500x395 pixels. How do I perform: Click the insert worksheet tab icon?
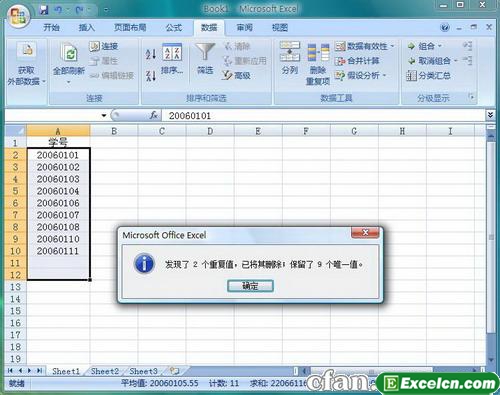pyautogui.click(x=174, y=370)
